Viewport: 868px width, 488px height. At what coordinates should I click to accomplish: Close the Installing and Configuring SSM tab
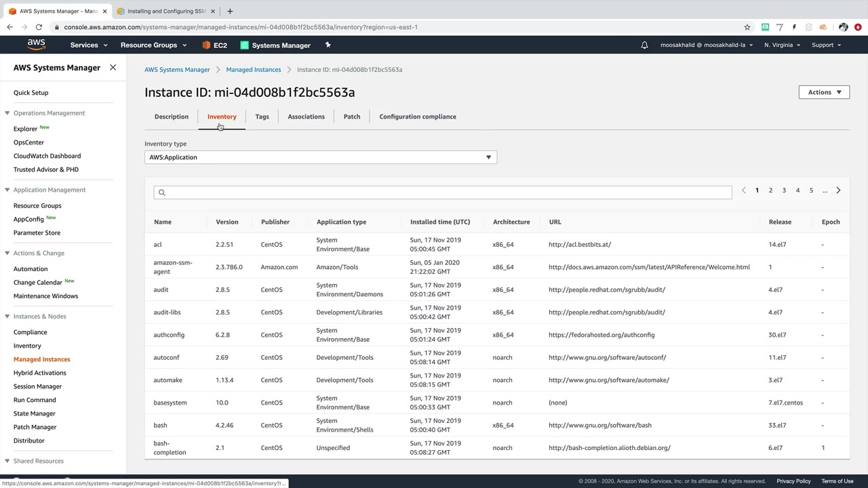click(x=213, y=12)
